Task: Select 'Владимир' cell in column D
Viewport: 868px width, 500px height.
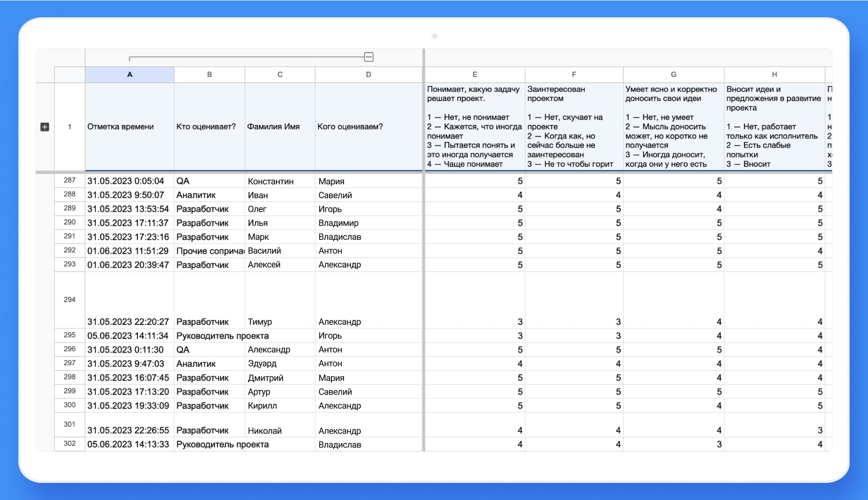Action: (x=368, y=223)
